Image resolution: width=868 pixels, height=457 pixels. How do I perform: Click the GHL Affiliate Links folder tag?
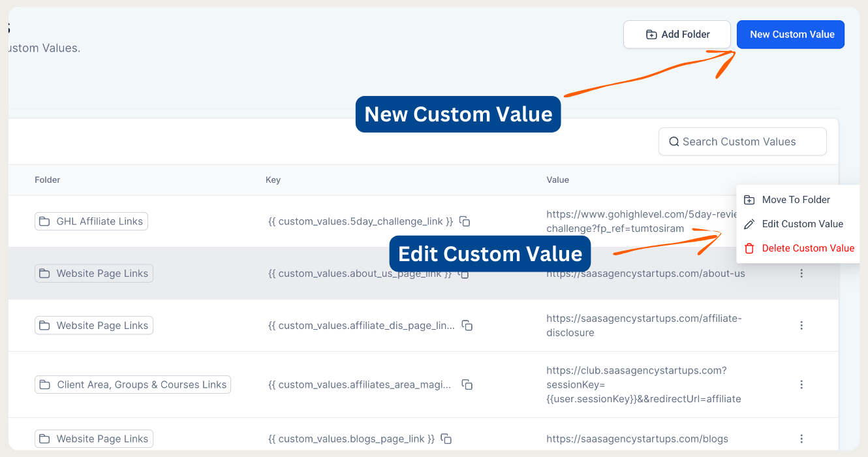(91, 221)
